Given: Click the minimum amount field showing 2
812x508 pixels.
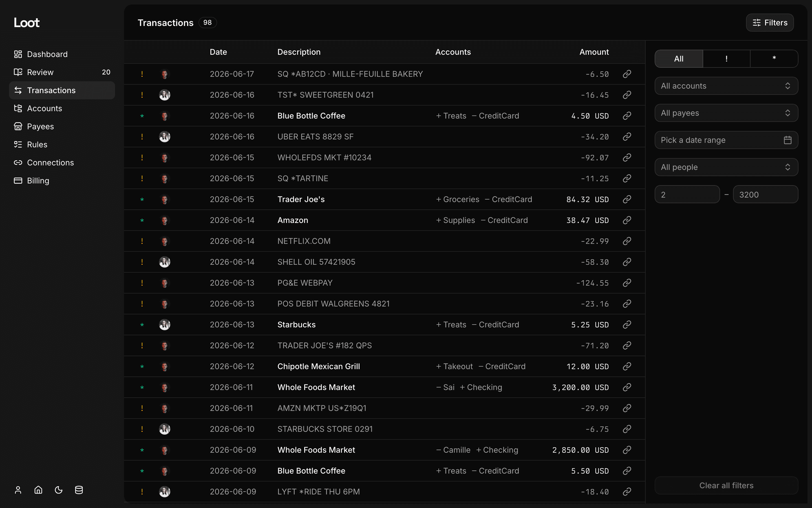Looking at the screenshot, I should (687, 194).
